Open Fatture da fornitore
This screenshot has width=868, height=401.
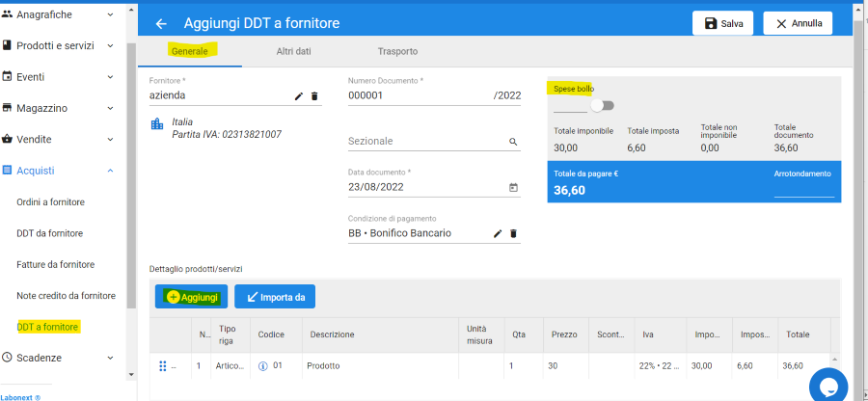pyautogui.click(x=55, y=264)
